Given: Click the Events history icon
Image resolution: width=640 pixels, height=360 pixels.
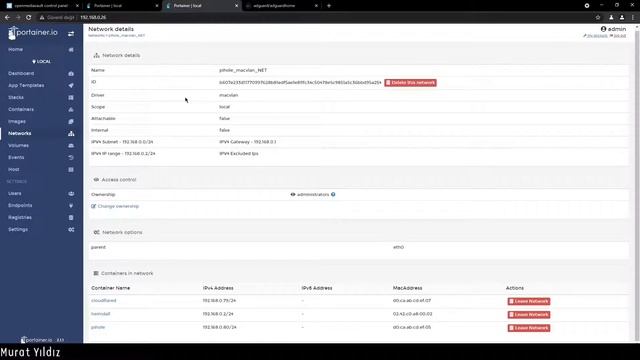Looking at the screenshot, I should [71, 157].
